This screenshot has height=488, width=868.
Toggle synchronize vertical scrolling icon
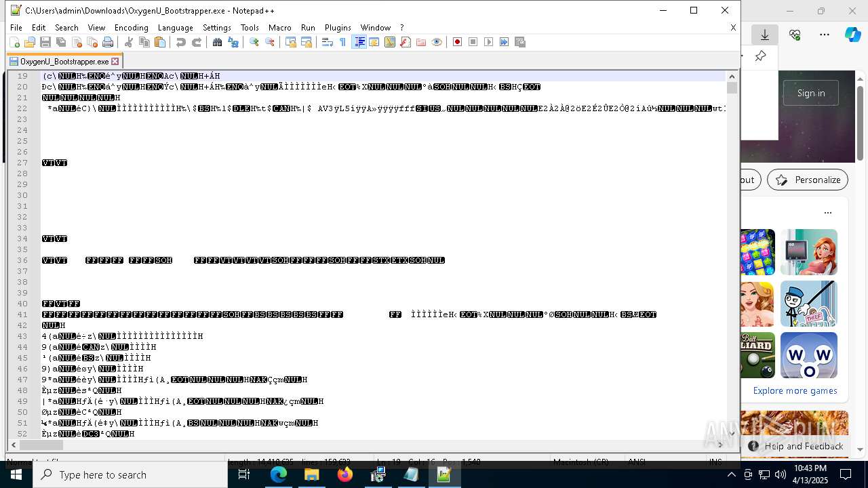(291, 42)
